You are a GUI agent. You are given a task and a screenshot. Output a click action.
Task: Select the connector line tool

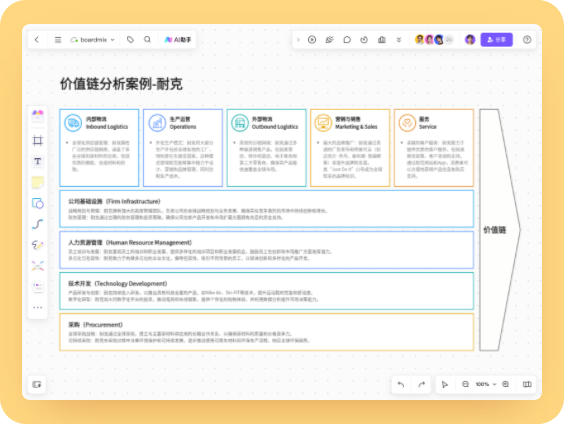click(x=37, y=224)
